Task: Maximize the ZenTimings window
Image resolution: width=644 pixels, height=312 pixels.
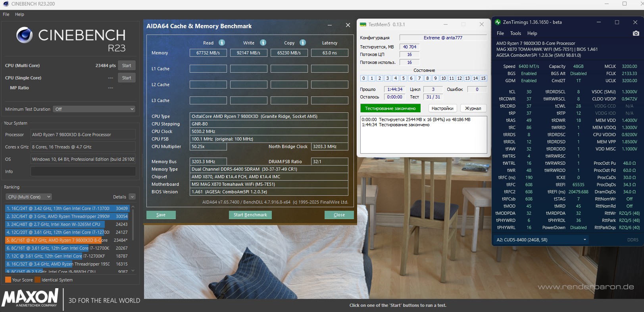Action: click(x=617, y=22)
